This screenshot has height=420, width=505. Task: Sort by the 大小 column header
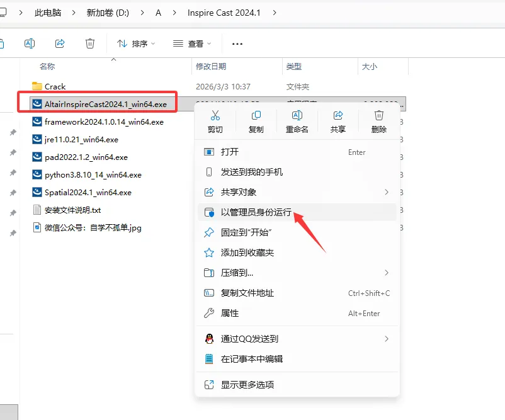(x=370, y=66)
